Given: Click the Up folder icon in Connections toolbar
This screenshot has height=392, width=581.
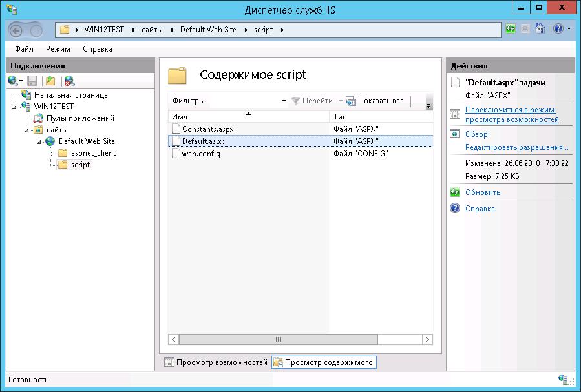Looking at the screenshot, I should point(50,81).
